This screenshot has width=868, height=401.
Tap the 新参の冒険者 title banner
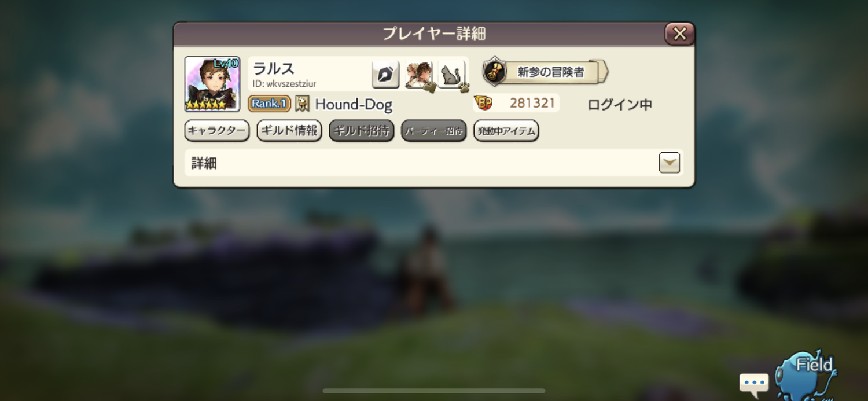(546, 72)
